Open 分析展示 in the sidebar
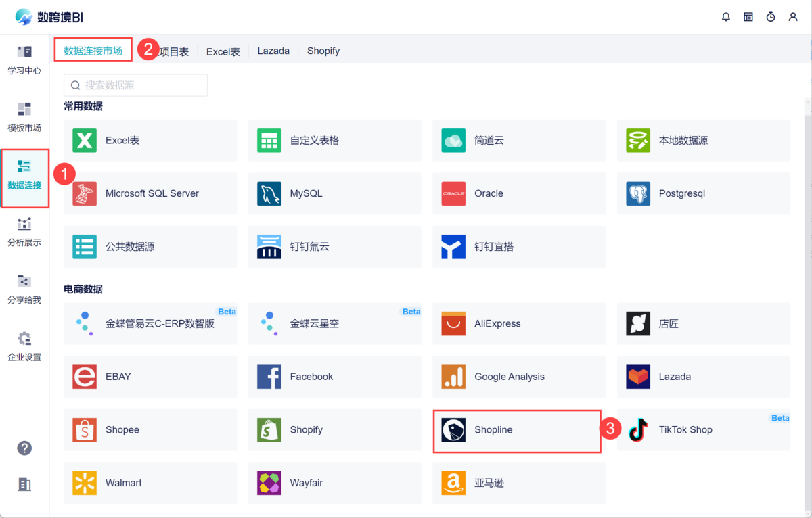The image size is (812, 518). tap(24, 232)
